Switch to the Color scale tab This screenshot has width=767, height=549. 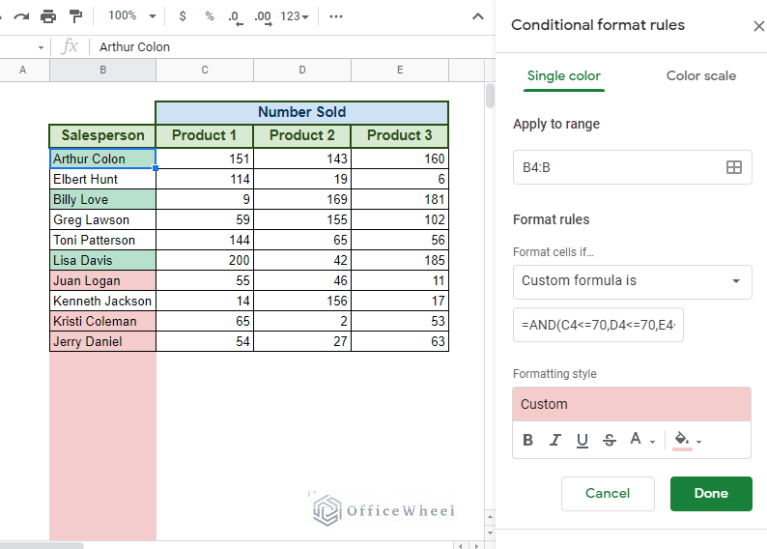click(700, 76)
